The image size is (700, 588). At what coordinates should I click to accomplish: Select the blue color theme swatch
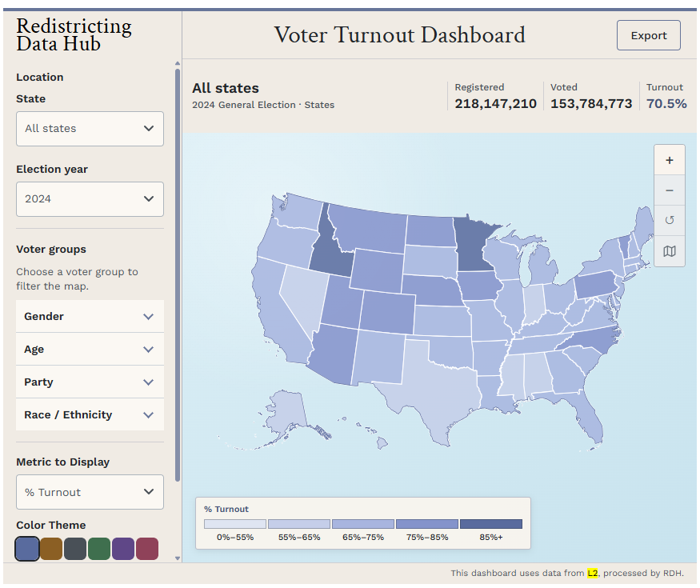[26, 549]
